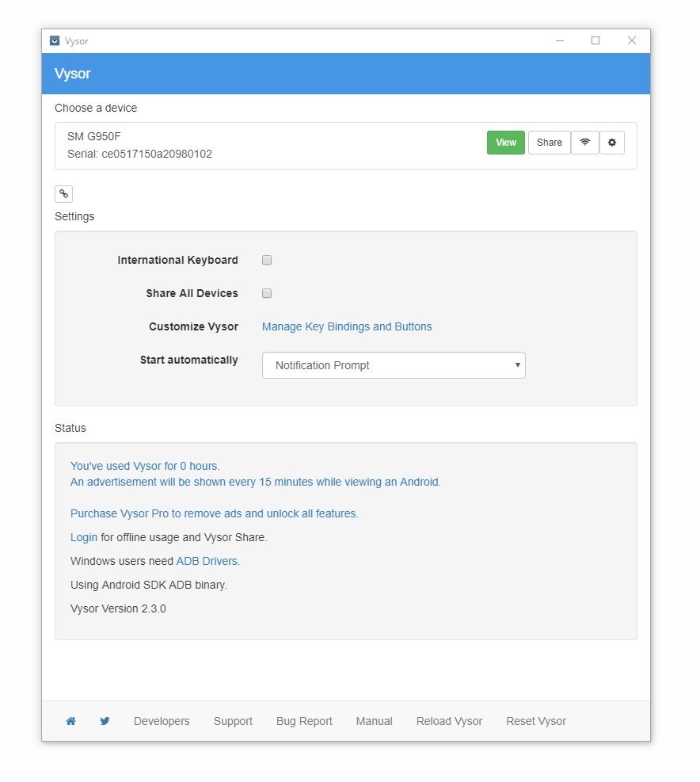The image size is (700, 782).
Task: Open Support in the footer
Action: click(x=233, y=721)
